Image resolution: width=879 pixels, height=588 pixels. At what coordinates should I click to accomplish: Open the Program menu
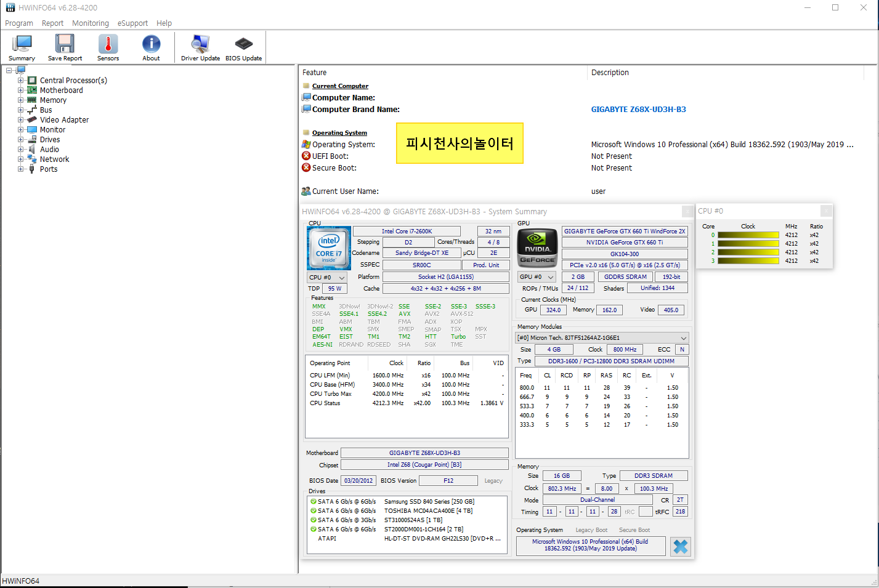coord(19,23)
